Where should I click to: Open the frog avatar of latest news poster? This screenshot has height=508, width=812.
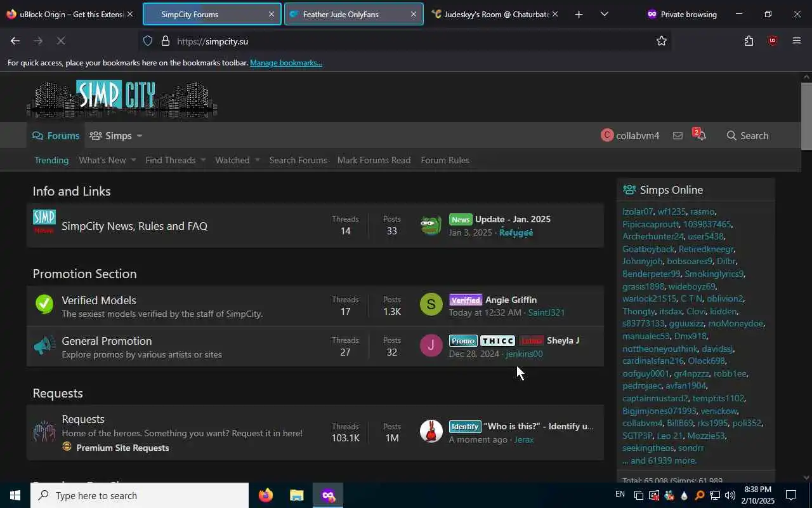click(x=431, y=225)
